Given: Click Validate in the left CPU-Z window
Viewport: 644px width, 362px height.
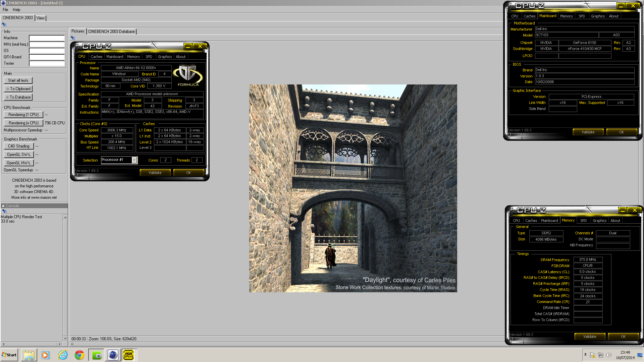Looking at the screenshot, I should pos(155,173).
